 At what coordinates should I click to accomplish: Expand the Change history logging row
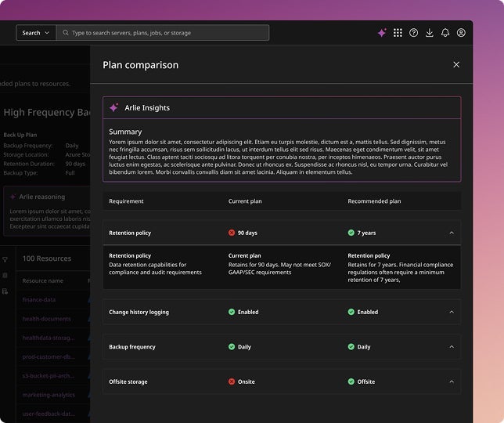click(452, 312)
